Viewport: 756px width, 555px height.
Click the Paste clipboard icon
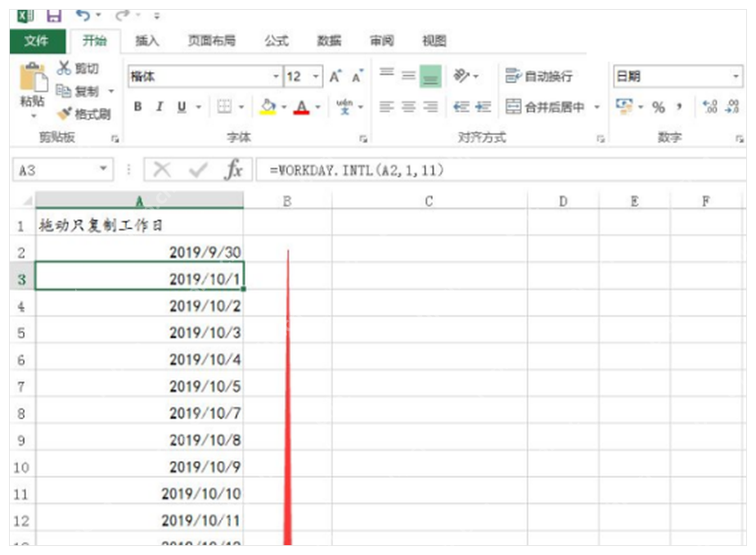(33, 77)
